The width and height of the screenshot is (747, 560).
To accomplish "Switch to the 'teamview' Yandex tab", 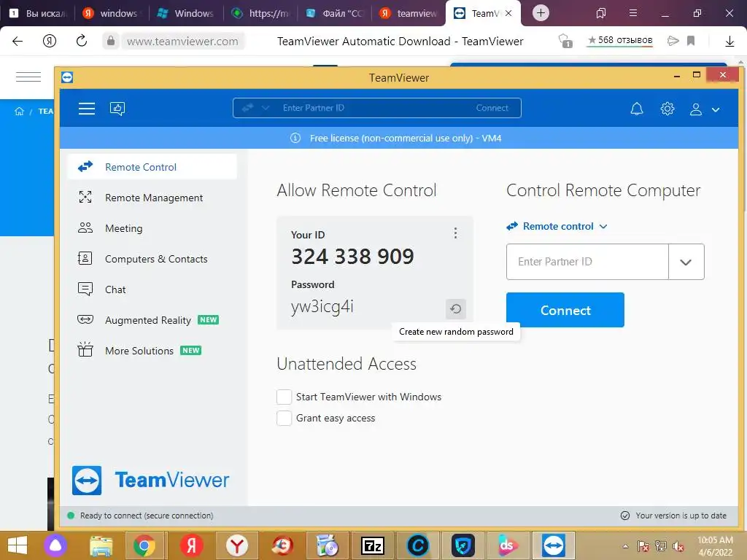I will pyautogui.click(x=409, y=13).
